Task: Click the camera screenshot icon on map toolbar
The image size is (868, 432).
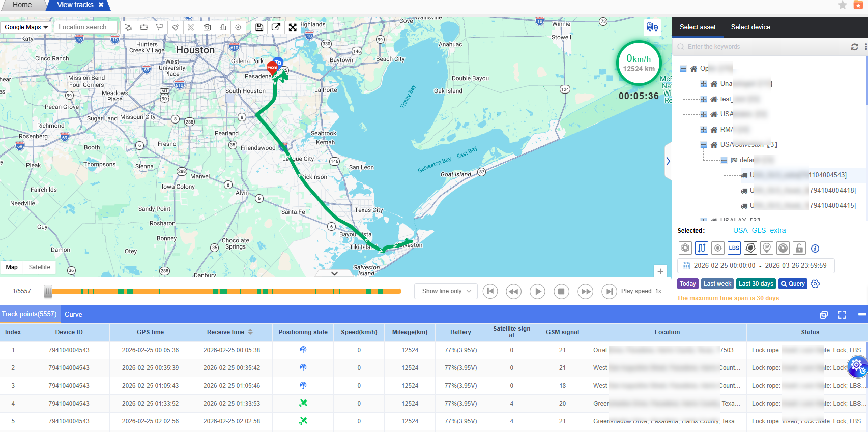Action: (x=207, y=27)
